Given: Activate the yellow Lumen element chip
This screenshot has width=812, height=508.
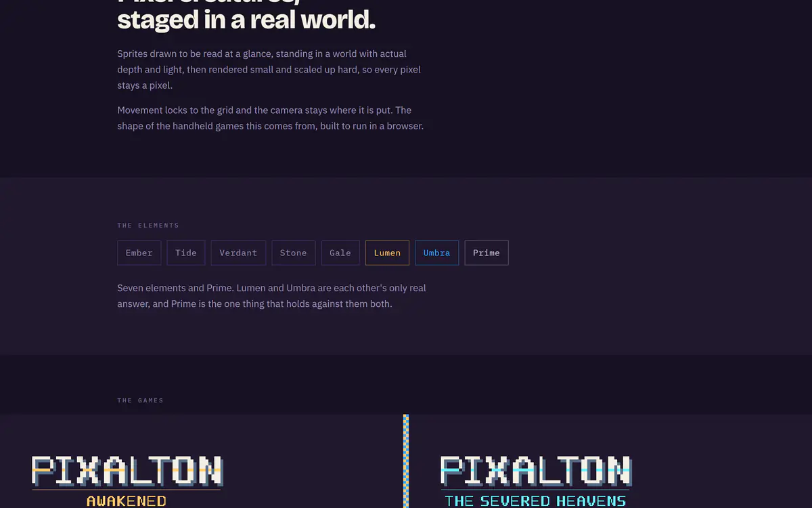Looking at the screenshot, I should click(387, 253).
